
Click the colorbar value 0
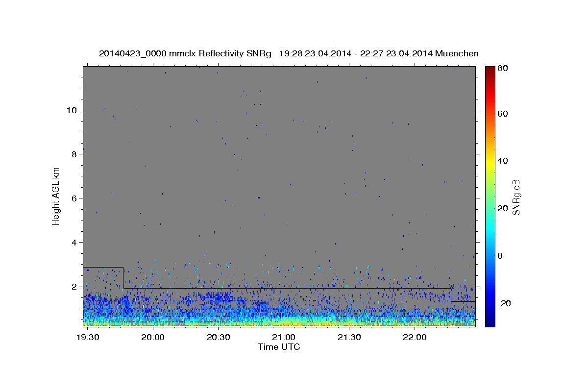501,256
